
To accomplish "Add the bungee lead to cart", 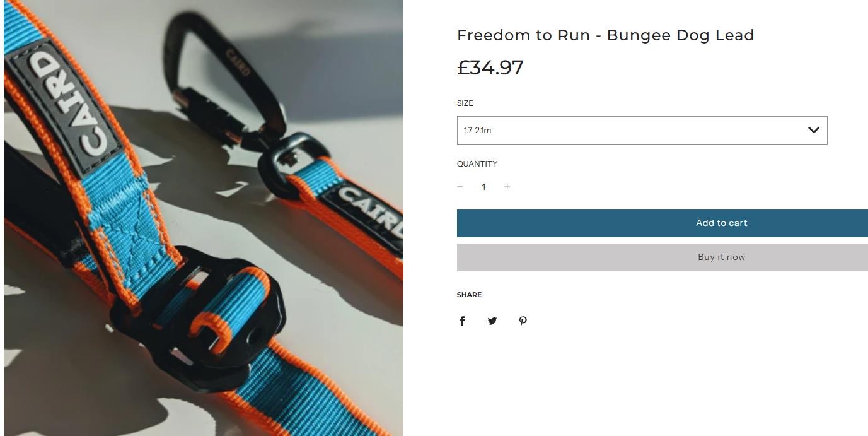I will tap(663, 223).
